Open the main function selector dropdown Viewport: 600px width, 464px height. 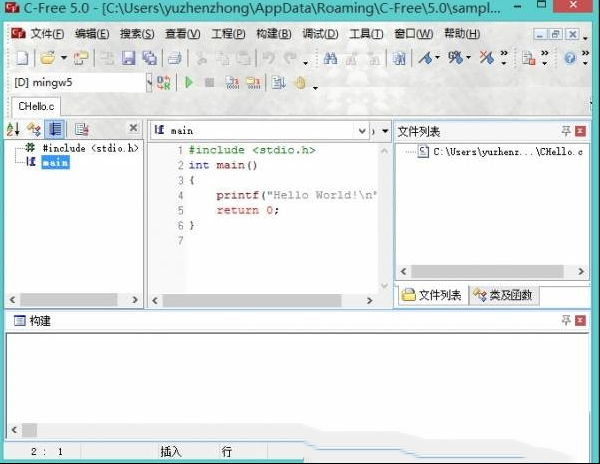(362, 131)
